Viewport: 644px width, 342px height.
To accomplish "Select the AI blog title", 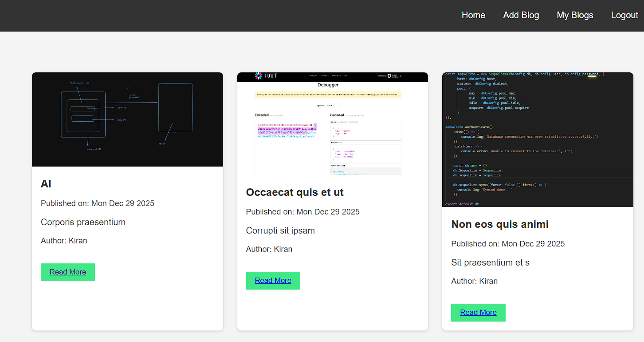I will point(46,184).
